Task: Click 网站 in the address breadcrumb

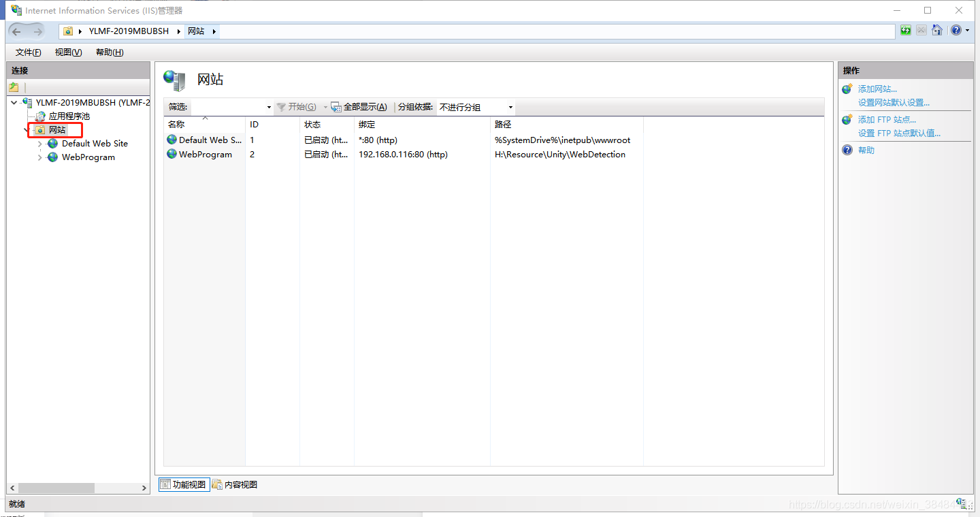Action: tap(196, 31)
